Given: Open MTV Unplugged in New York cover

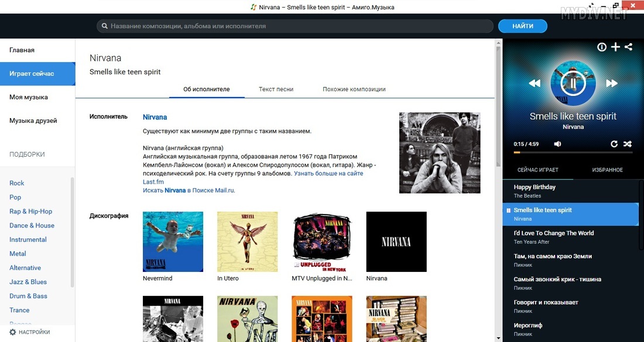Looking at the screenshot, I should (322, 241).
